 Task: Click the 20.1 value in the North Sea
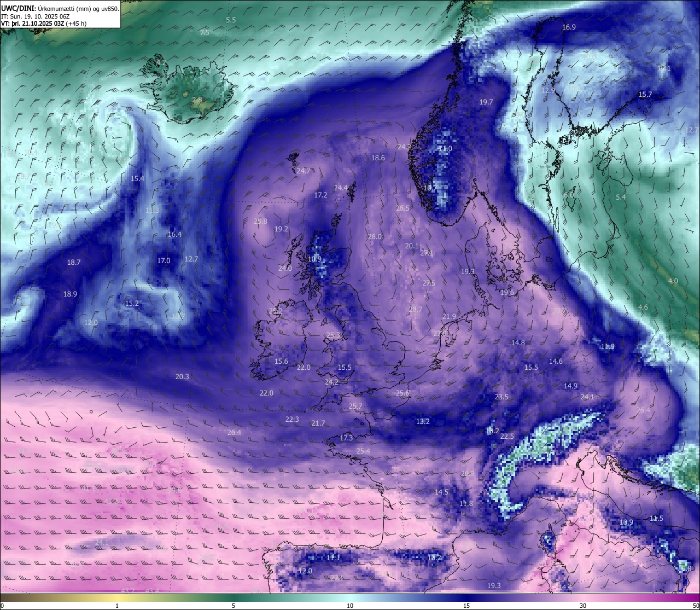(412, 246)
